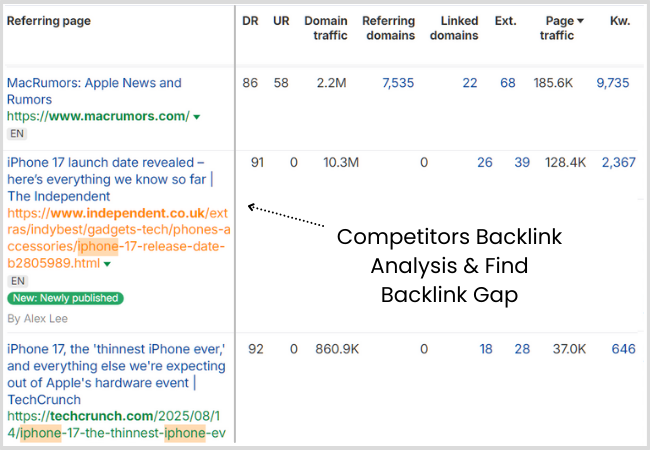This screenshot has height=450, width=650.
Task: Click the 860.9K domain traffic cell
Action: click(337, 349)
